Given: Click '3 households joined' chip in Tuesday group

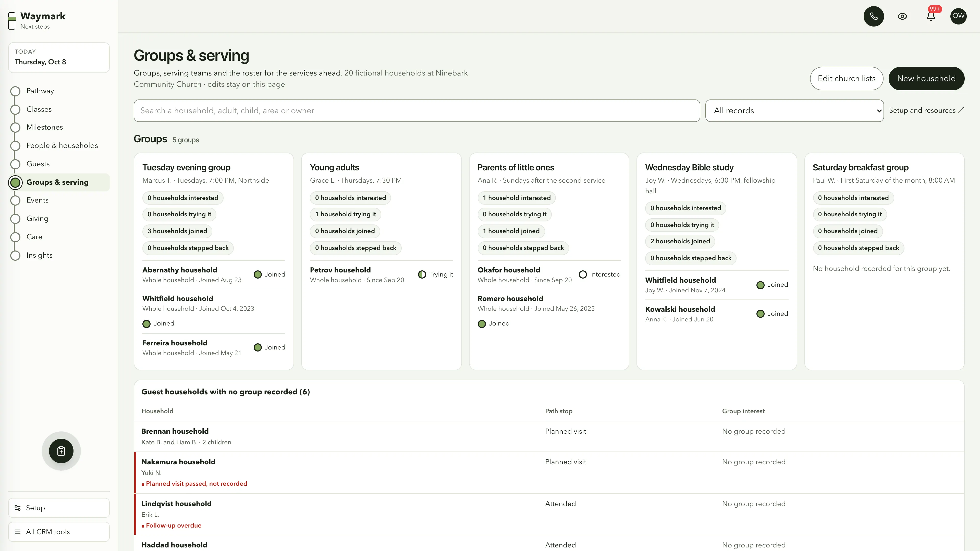Looking at the screenshot, I should click(x=177, y=231).
